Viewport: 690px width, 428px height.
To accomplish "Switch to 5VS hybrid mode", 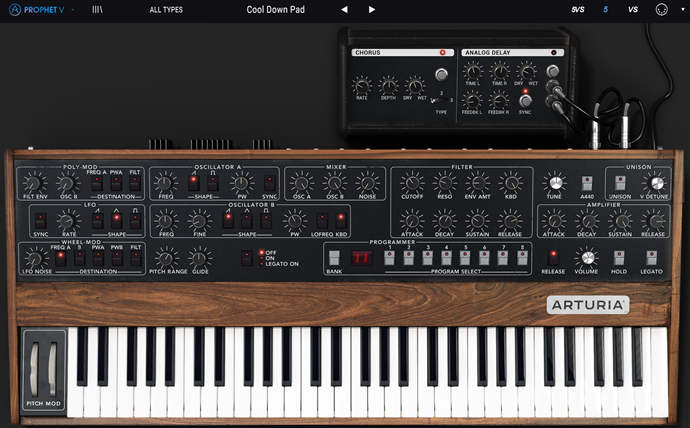I will pos(578,10).
